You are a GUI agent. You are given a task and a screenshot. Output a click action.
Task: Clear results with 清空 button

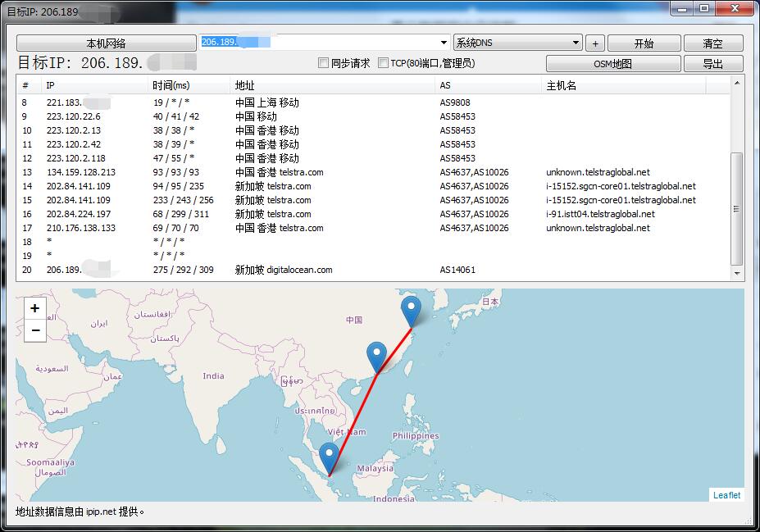[x=713, y=43]
